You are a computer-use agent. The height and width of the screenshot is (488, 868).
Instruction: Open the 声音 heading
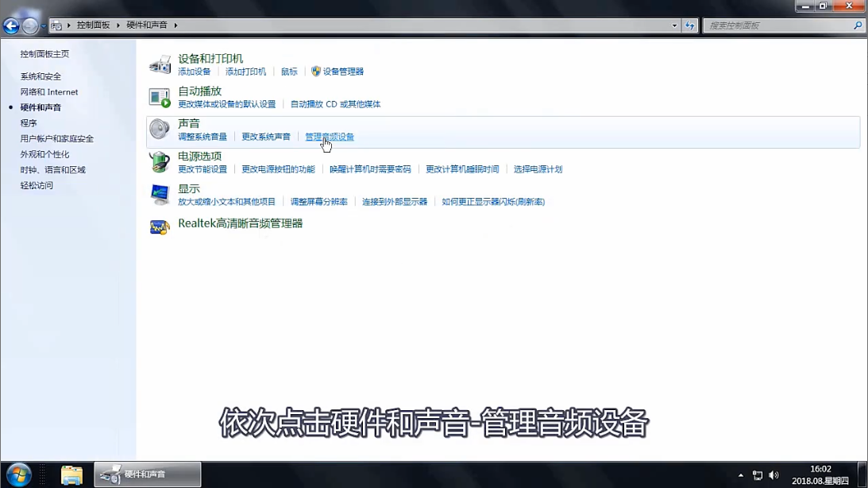189,123
